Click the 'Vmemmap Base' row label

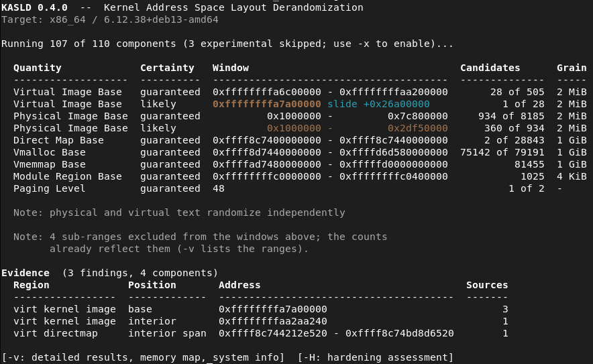click(x=50, y=164)
